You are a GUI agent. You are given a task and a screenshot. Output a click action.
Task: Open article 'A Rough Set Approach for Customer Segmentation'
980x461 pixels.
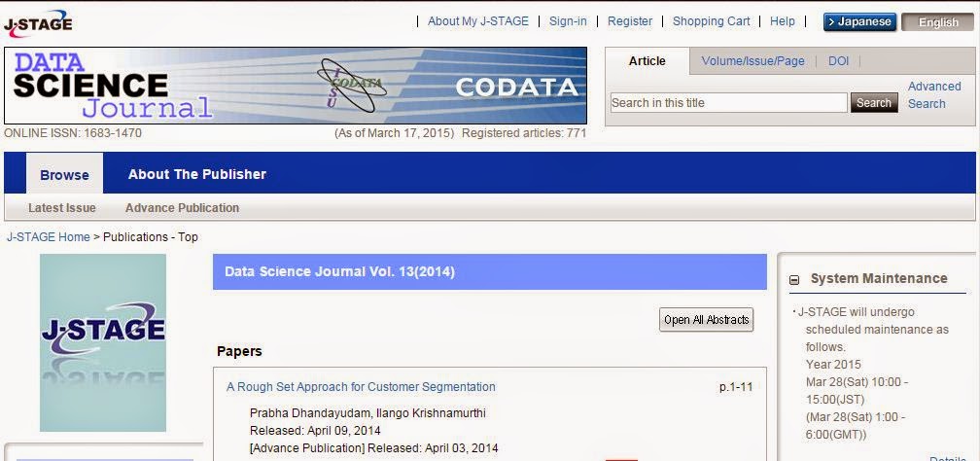(x=361, y=386)
